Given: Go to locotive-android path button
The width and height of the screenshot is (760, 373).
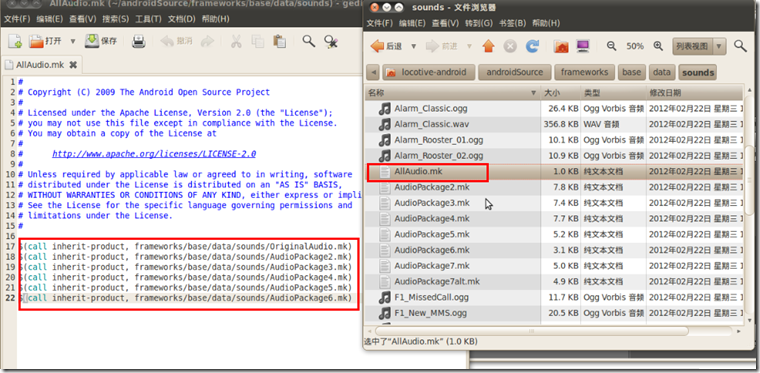Looking at the screenshot, I should click(427, 73).
